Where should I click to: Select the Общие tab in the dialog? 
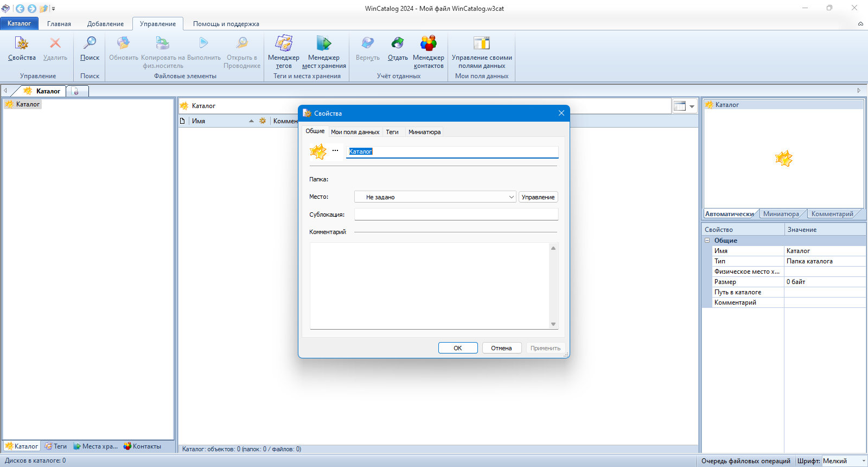pyautogui.click(x=315, y=131)
